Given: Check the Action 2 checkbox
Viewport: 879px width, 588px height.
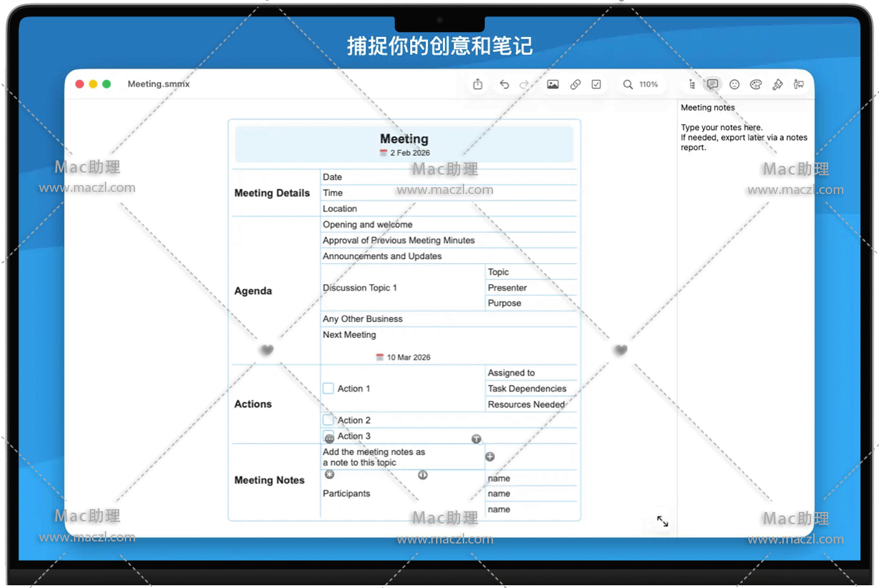Looking at the screenshot, I should 328,420.
